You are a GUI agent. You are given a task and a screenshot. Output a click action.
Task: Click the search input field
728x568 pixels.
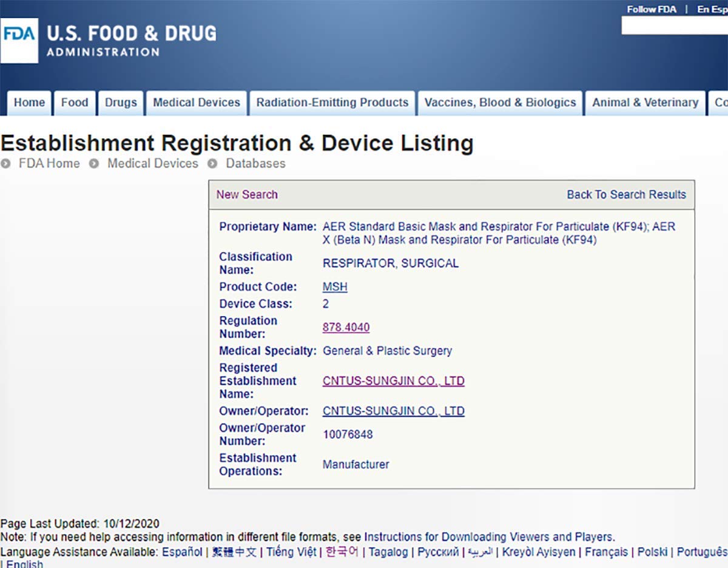pos(675,25)
